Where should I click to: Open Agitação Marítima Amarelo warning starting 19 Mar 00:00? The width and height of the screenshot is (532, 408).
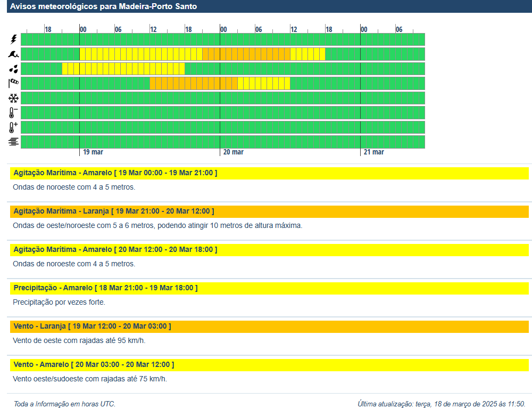tap(115, 173)
